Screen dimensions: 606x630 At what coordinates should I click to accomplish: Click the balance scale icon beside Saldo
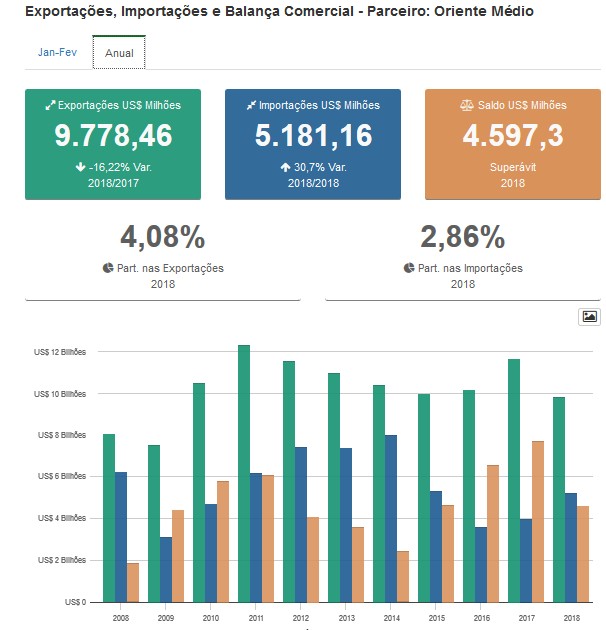[x=466, y=105]
